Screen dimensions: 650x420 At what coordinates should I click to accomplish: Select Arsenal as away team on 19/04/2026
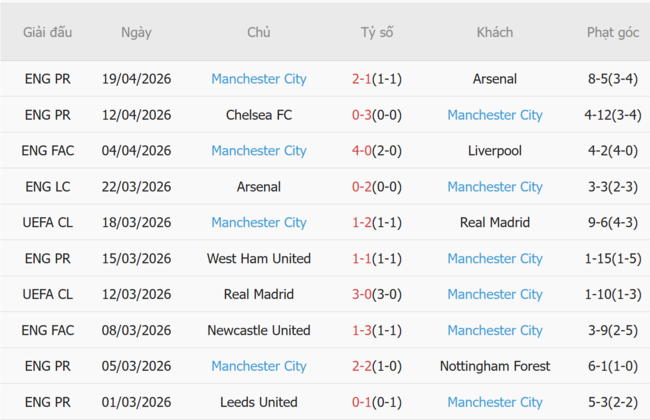(x=495, y=79)
